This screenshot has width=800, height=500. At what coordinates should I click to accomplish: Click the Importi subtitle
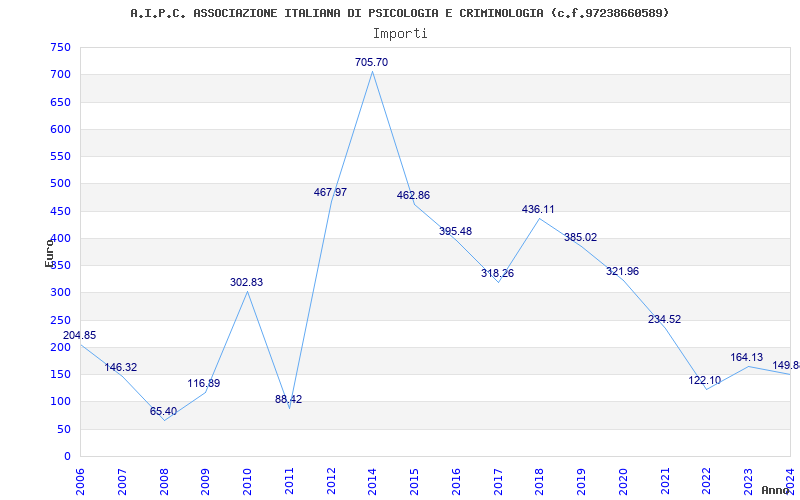(400, 34)
